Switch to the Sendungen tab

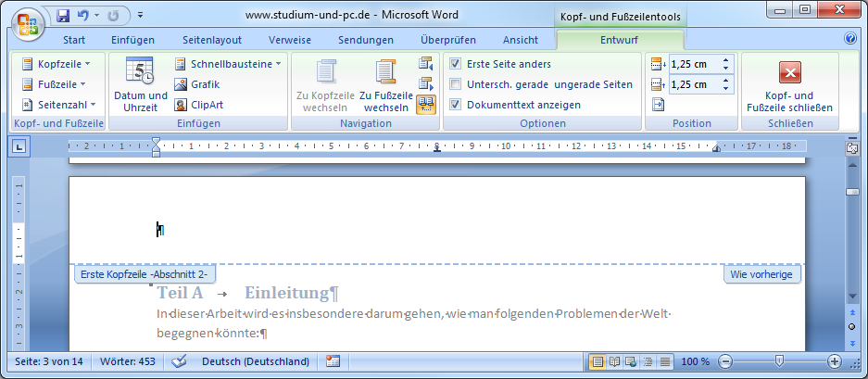366,40
